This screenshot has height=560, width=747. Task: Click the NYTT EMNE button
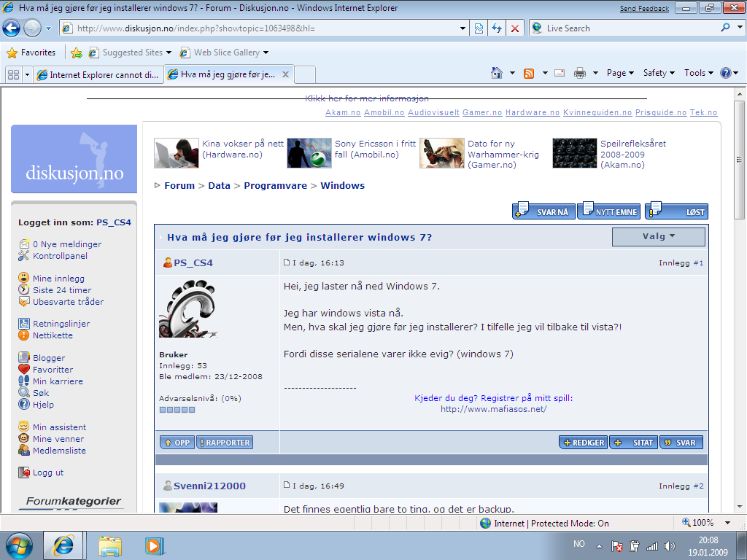coord(609,211)
